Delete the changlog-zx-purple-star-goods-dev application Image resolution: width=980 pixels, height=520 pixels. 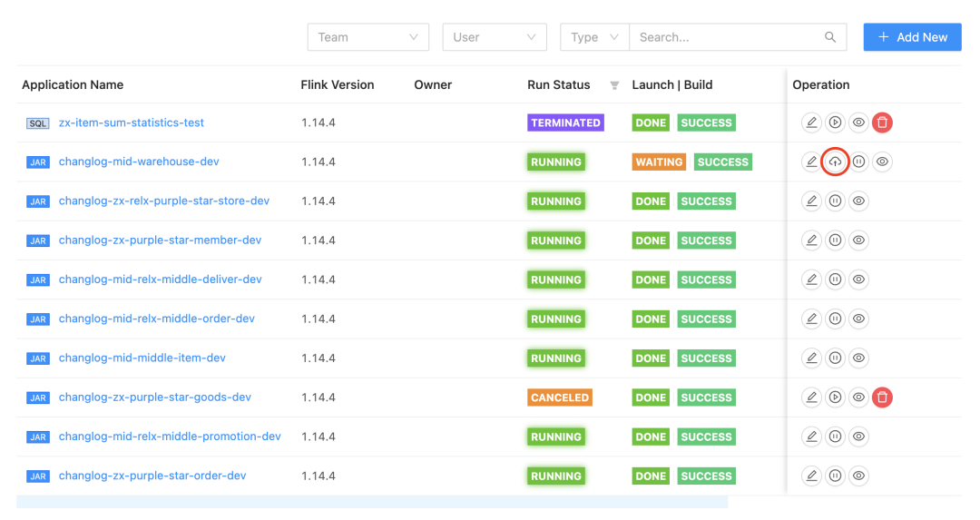(x=882, y=397)
